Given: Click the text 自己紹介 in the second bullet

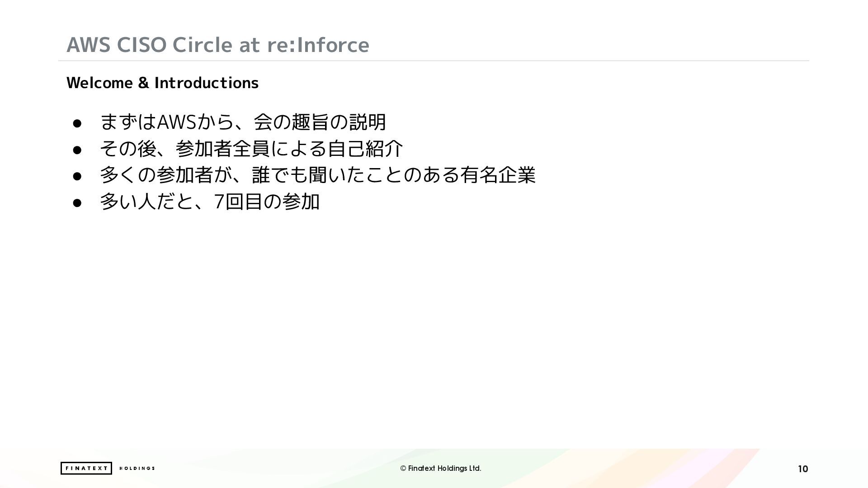Looking at the screenshot, I should pos(365,149).
